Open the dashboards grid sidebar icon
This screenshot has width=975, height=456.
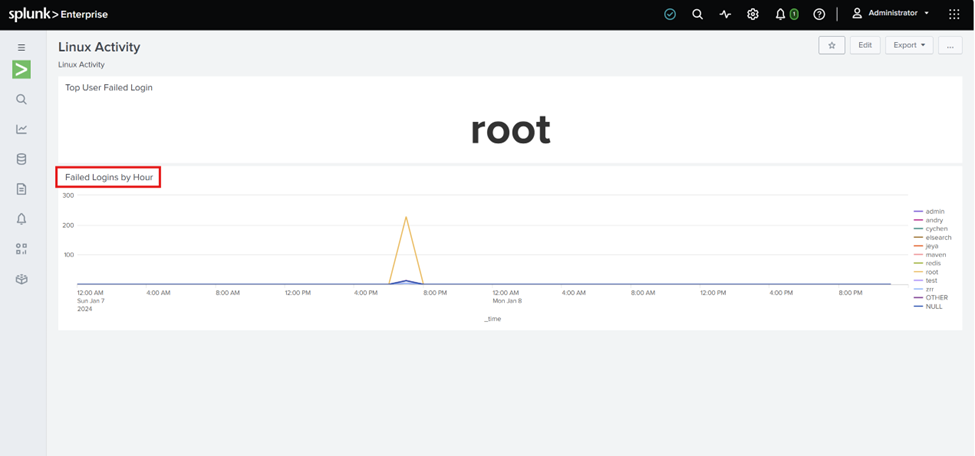click(21, 249)
